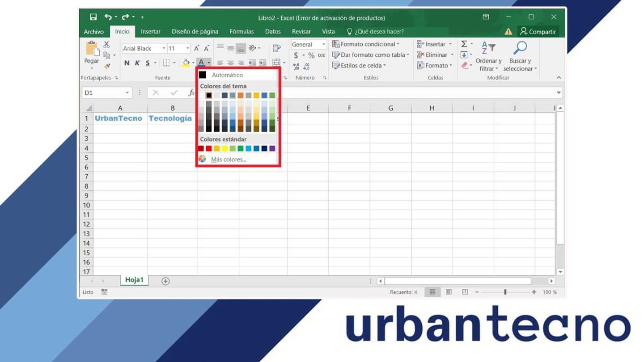
Task: Click the Pegar paste icon
Action: (x=92, y=48)
